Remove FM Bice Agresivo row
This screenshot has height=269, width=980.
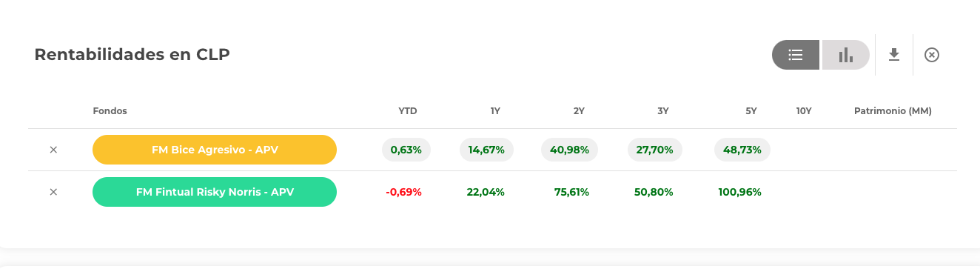click(x=53, y=150)
